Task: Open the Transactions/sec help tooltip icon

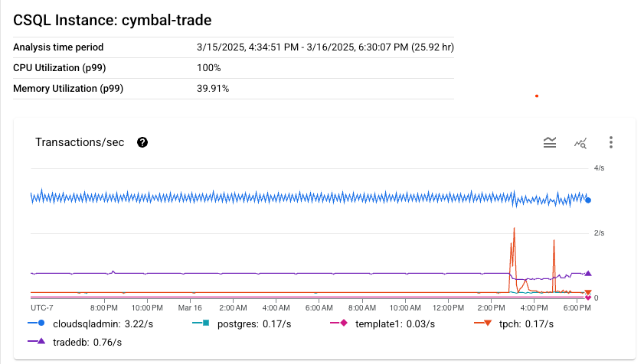Action: coord(142,142)
